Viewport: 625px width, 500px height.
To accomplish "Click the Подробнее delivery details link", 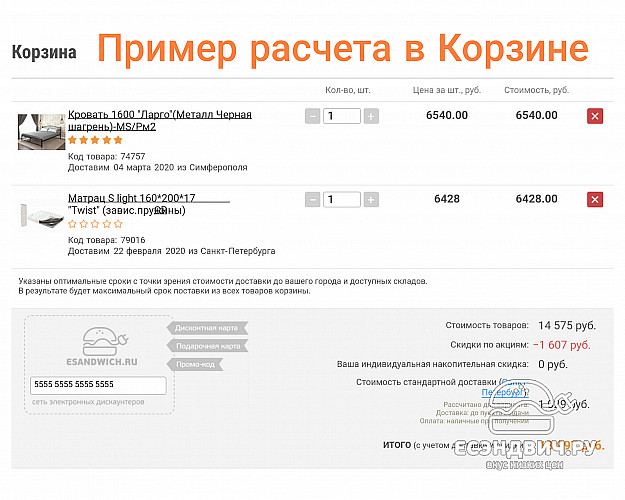I will tap(501, 393).
